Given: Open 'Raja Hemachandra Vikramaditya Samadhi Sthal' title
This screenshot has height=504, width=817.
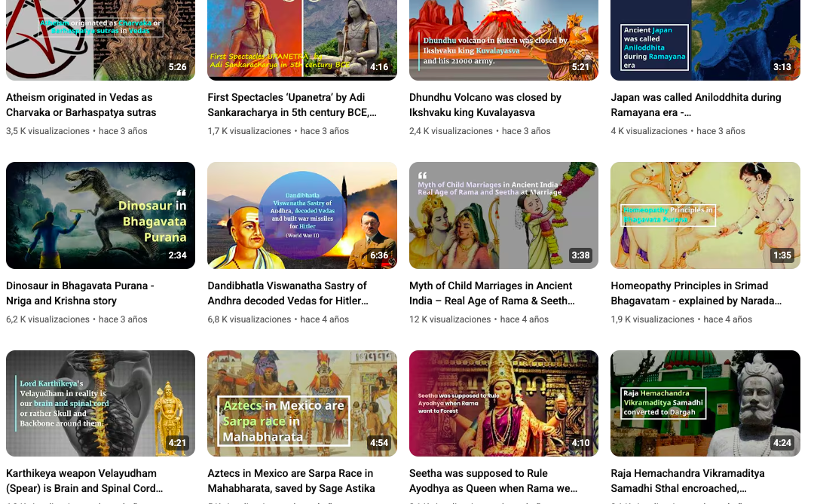Looking at the screenshot, I should click(x=688, y=481).
